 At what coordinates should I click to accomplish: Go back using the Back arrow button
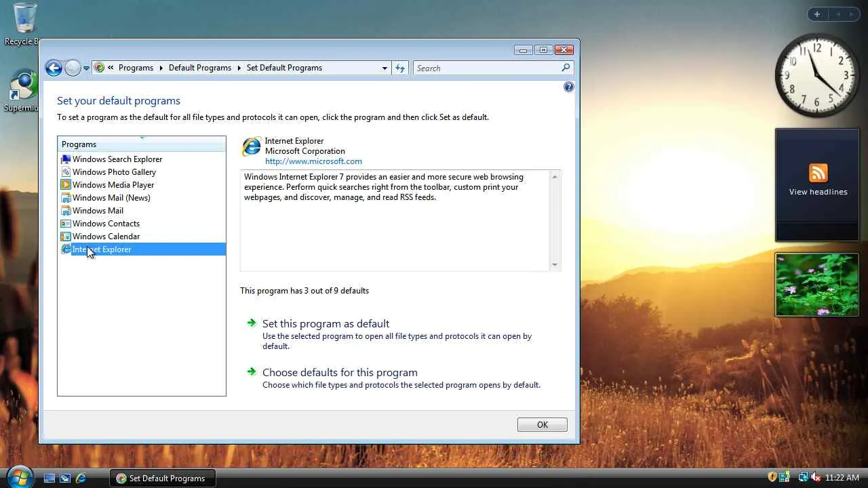point(54,68)
